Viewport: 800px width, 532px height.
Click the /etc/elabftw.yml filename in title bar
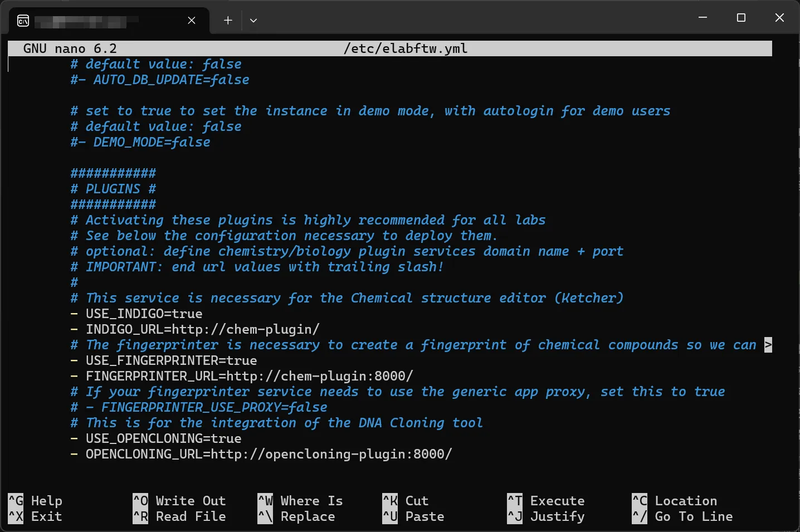point(405,48)
